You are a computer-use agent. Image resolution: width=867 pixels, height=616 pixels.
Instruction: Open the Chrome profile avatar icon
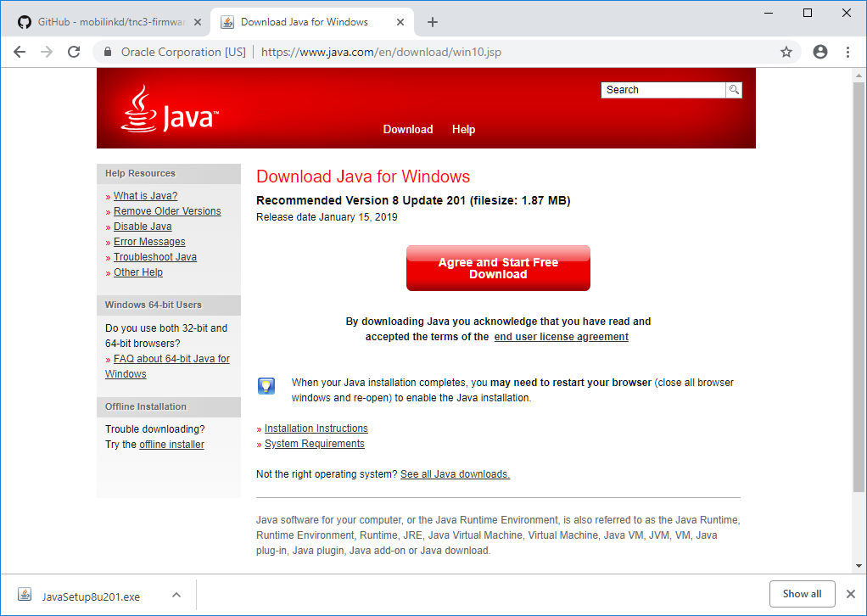point(820,52)
